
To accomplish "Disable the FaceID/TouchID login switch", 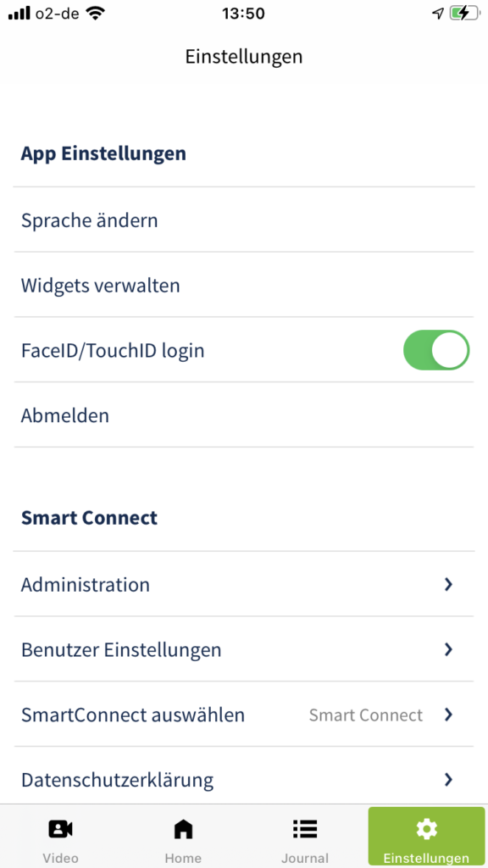I will (436, 350).
